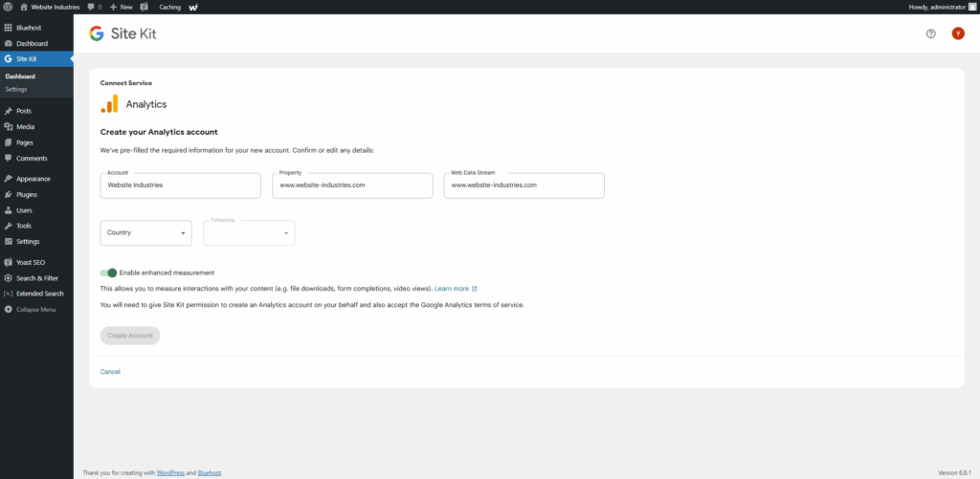Viewport: 980px width, 479px height.
Task: Open Appearance in the sidebar
Action: click(x=33, y=179)
